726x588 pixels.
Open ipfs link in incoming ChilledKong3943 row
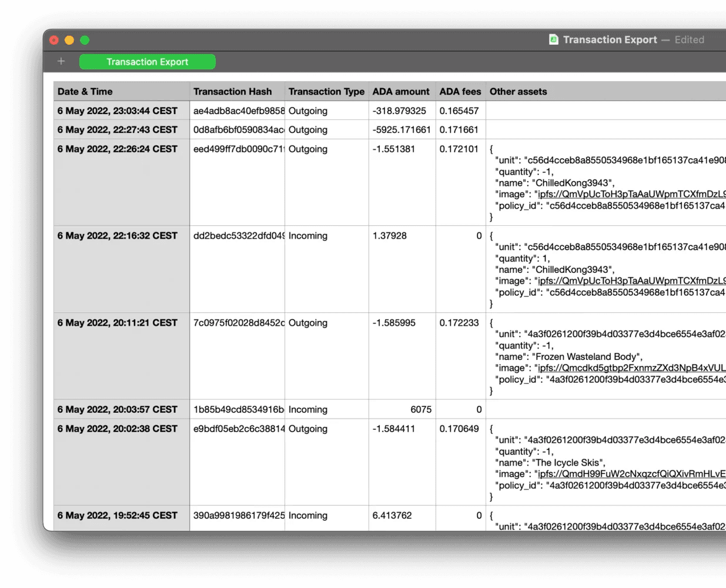pos(632,281)
